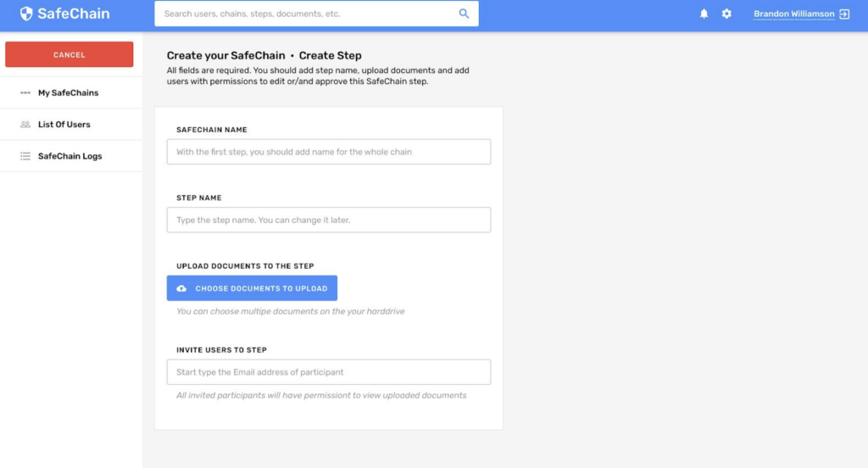Click the cloud upload icon
The width and height of the screenshot is (868, 468).
pyautogui.click(x=181, y=288)
